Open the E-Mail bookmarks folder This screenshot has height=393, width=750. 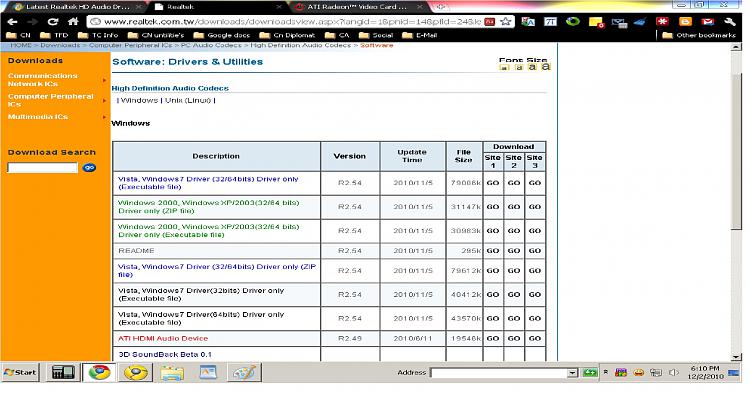420,35
